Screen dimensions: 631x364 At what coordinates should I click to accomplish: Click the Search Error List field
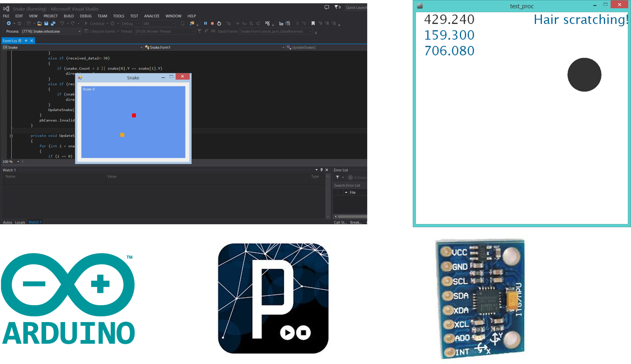pos(349,185)
